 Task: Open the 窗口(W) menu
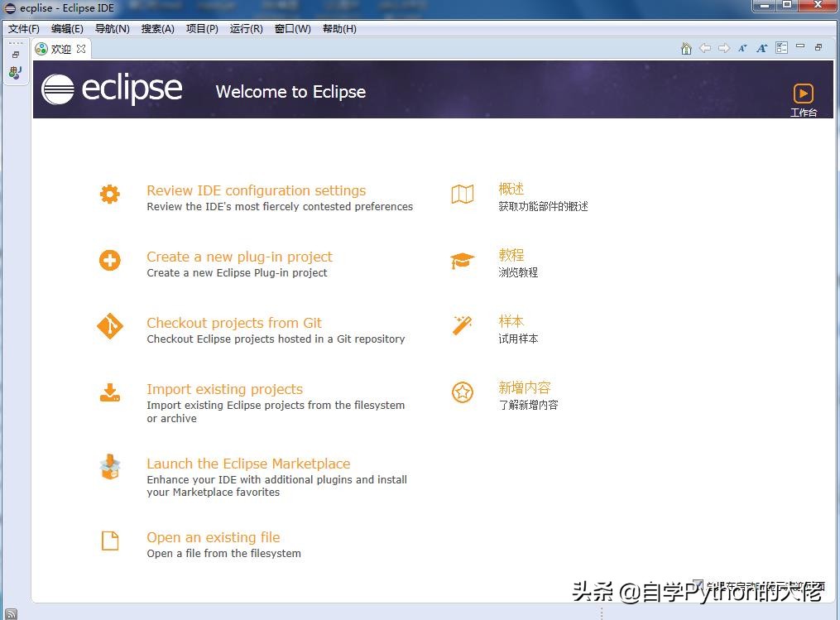292,28
